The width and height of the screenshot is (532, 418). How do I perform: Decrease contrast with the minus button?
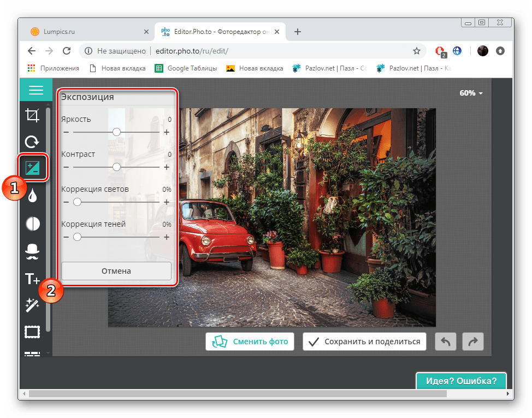(66, 167)
